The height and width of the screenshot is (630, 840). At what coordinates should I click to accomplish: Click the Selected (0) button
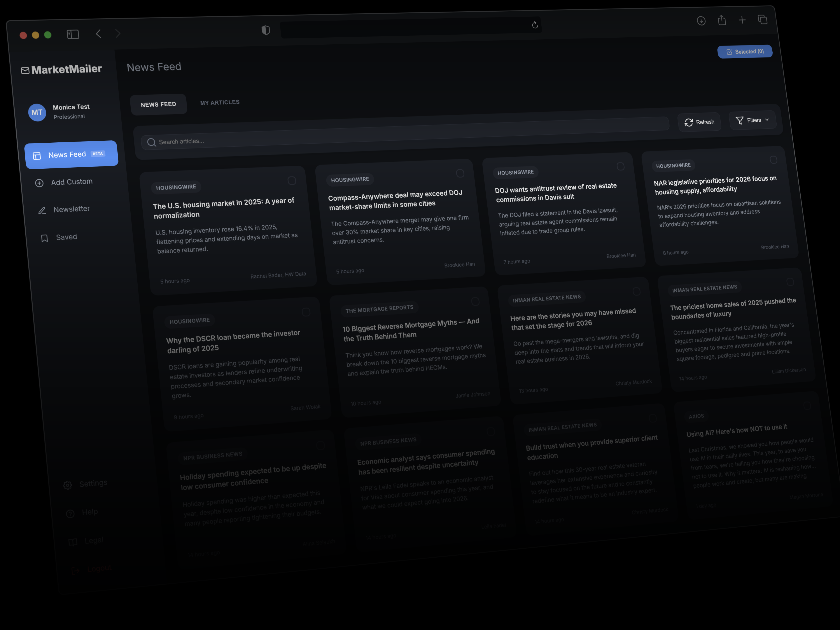tap(745, 51)
